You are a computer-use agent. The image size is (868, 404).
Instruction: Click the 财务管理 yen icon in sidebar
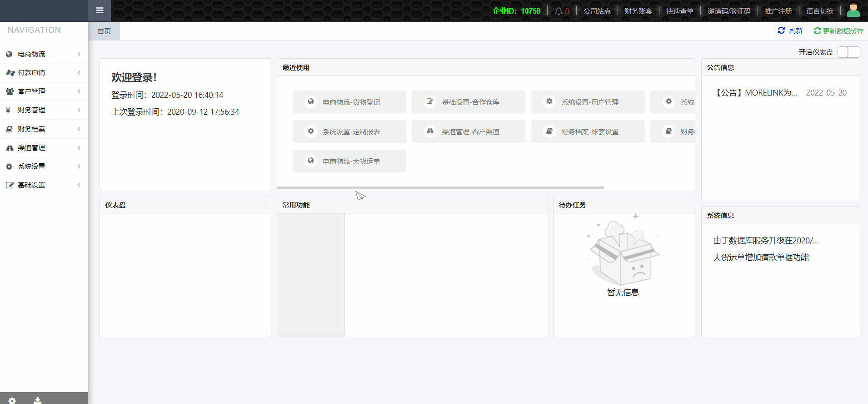8,110
